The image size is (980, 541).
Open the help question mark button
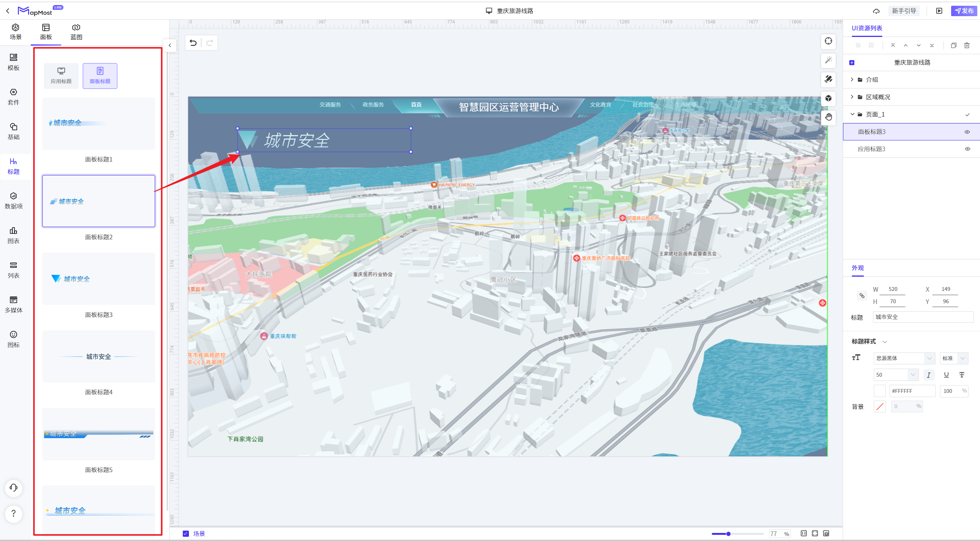[13, 513]
